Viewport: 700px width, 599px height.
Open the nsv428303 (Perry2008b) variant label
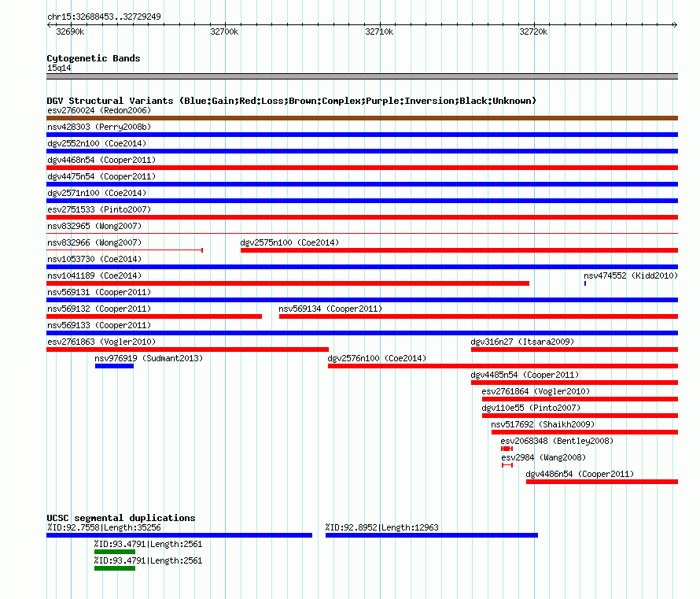tap(99, 127)
